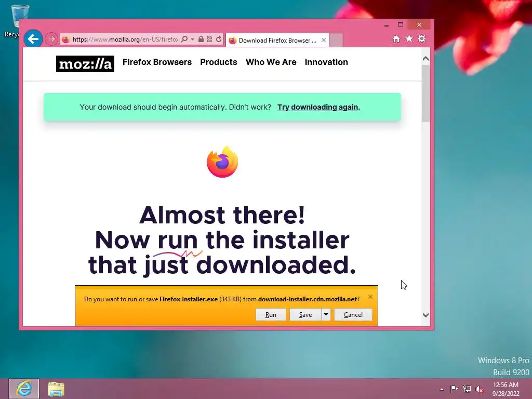This screenshot has width=532, height=399.
Task: Open the Innovation menu
Action: [x=326, y=62]
